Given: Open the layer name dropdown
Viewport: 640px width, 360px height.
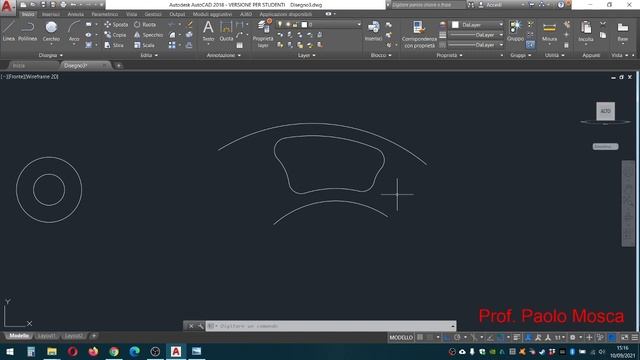Looking at the screenshot, I should click(359, 24).
